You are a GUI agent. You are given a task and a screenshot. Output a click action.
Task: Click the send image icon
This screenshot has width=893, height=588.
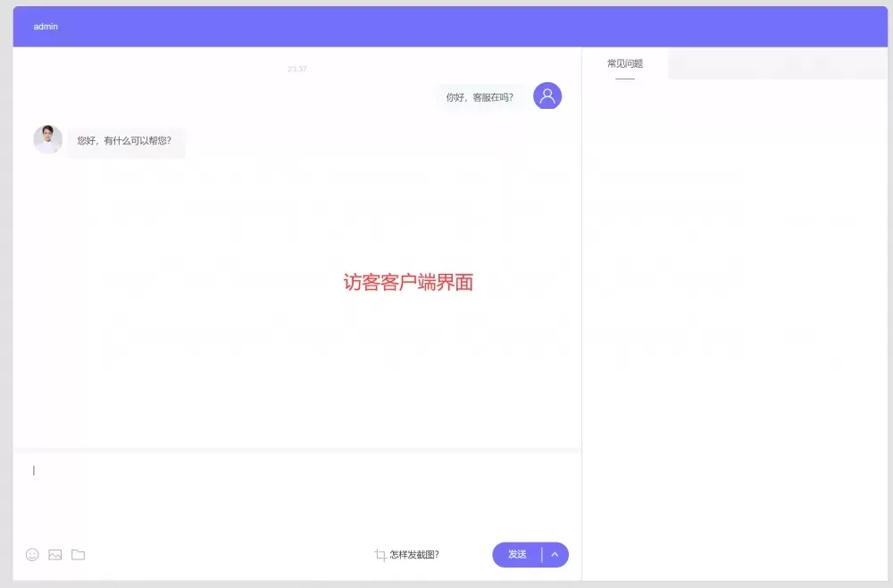point(55,554)
